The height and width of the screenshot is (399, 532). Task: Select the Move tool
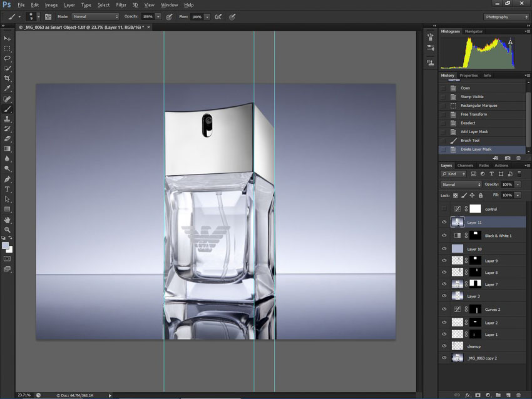pos(7,39)
